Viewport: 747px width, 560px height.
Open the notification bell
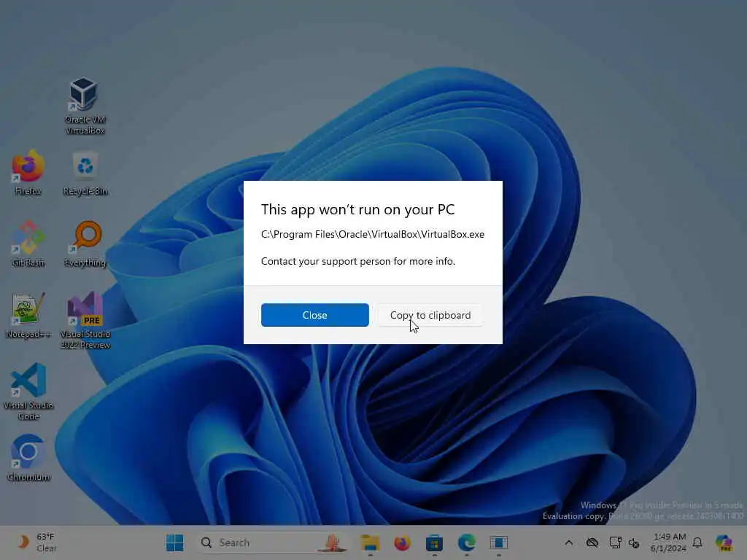coord(697,542)
